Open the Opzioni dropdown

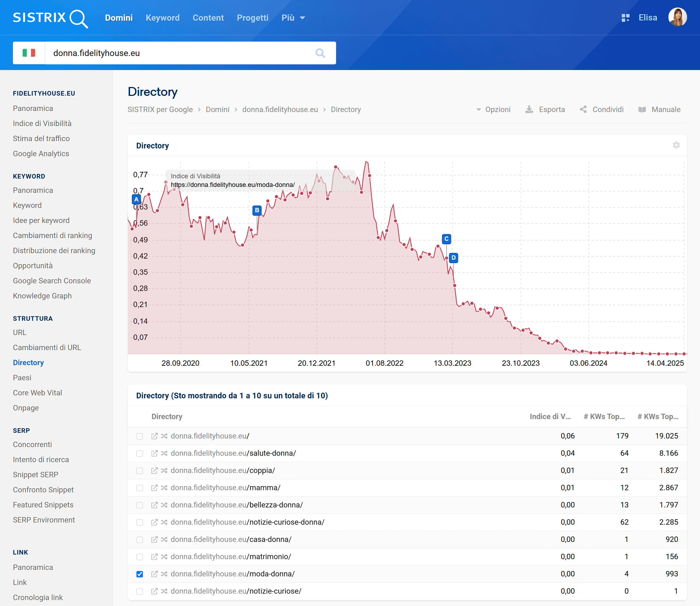coord(493,110)
